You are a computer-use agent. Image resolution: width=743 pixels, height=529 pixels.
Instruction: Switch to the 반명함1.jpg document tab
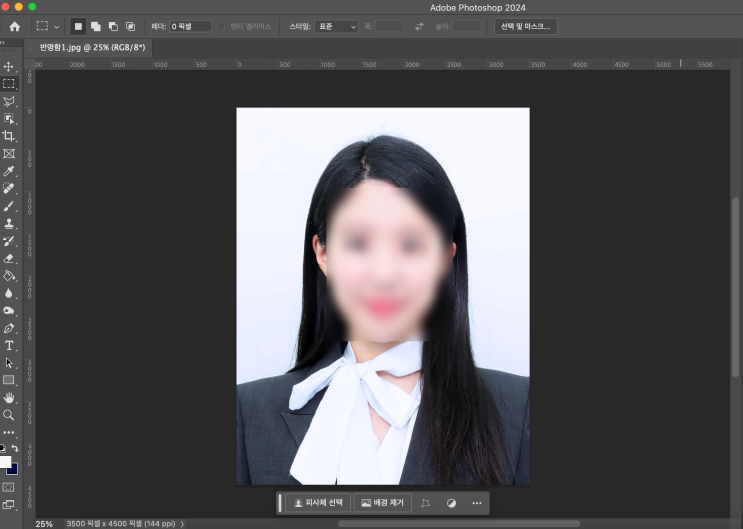92,47
